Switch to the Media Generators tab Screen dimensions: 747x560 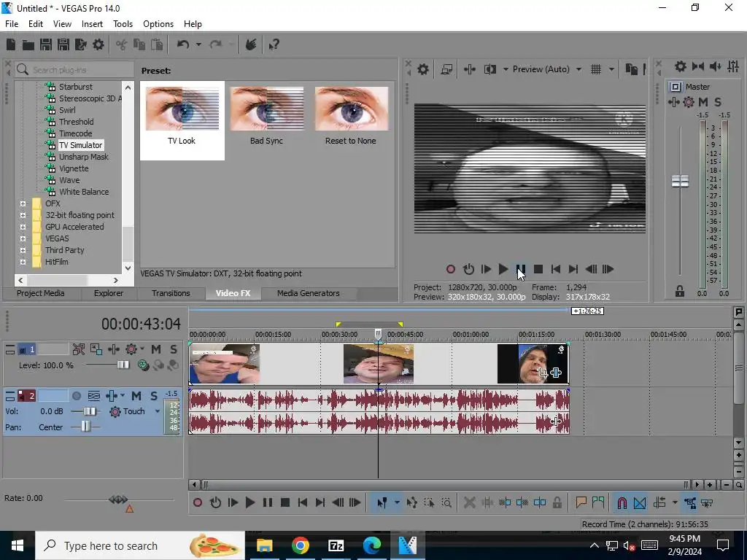[x=309, y=293]
